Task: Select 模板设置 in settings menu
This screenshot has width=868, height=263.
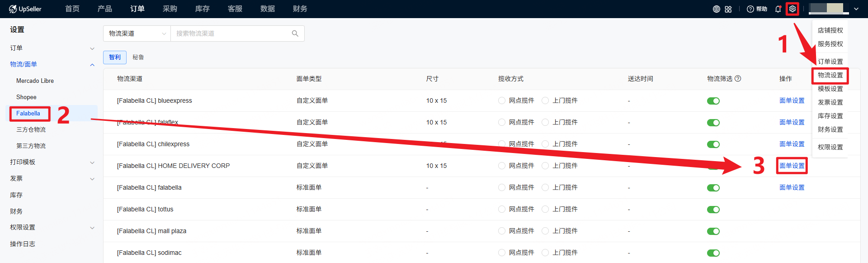Action: click(830, 89)
